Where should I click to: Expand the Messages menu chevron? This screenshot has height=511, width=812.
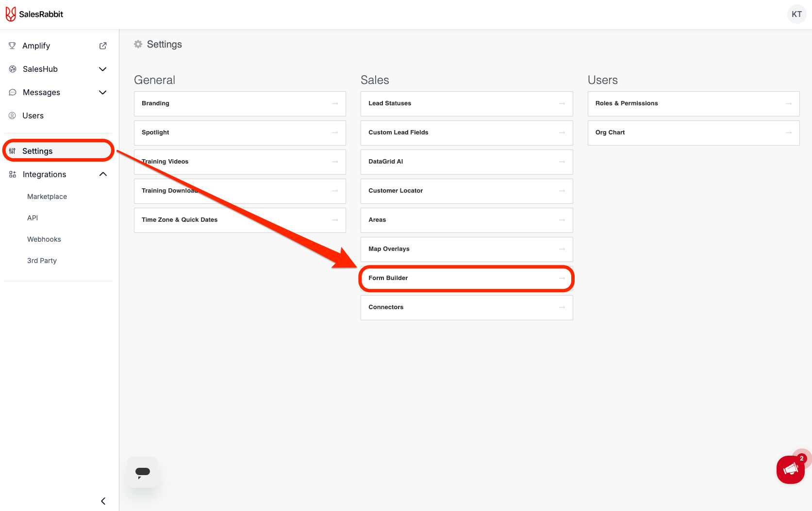click(x=103, y=92)
